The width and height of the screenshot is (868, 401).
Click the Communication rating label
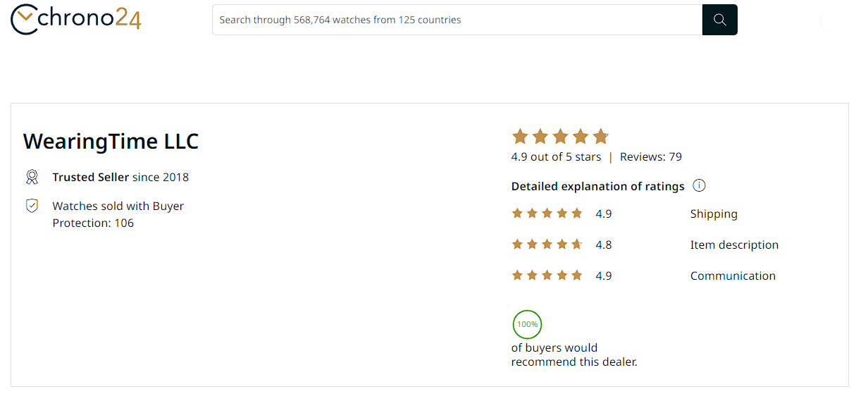pos(733,276)
